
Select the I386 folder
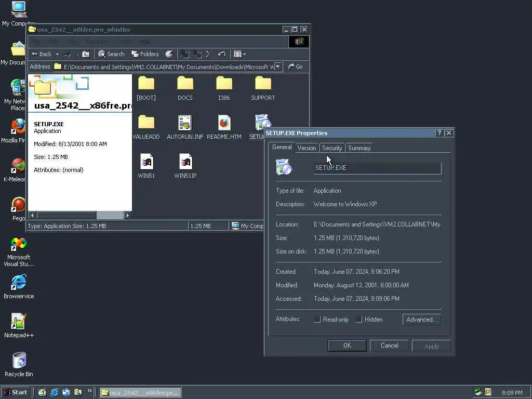[x=224, y=88]
